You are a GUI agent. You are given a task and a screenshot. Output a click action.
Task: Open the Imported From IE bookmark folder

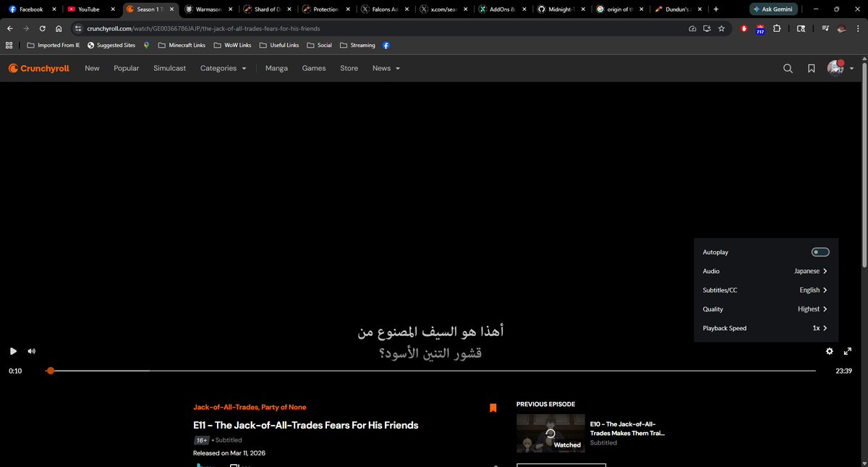tap(53, 45)
